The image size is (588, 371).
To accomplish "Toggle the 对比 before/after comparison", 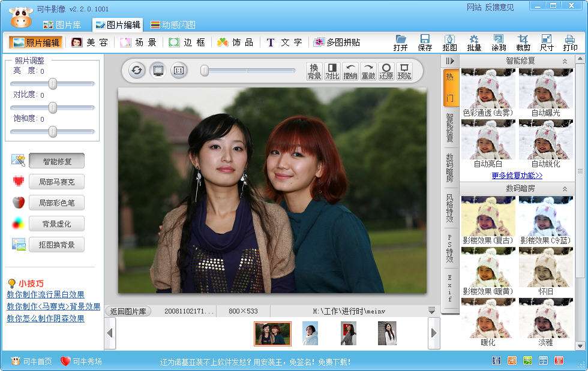I will [332, 71].
